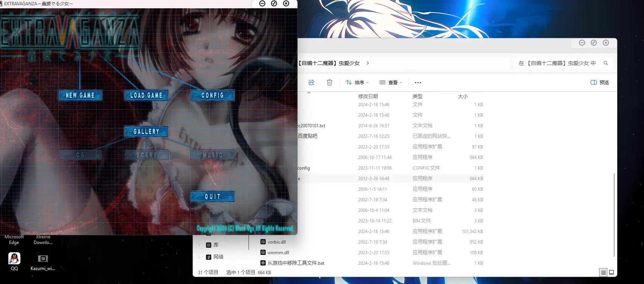Open the Kazumi_wi... desktop icon

43,262
